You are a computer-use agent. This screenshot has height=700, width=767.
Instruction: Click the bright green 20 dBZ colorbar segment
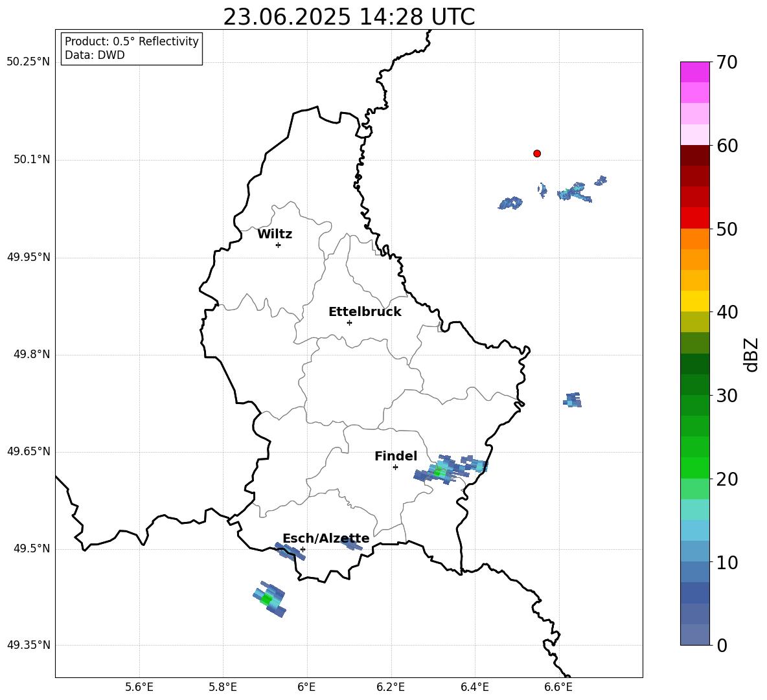click(694, 468)
